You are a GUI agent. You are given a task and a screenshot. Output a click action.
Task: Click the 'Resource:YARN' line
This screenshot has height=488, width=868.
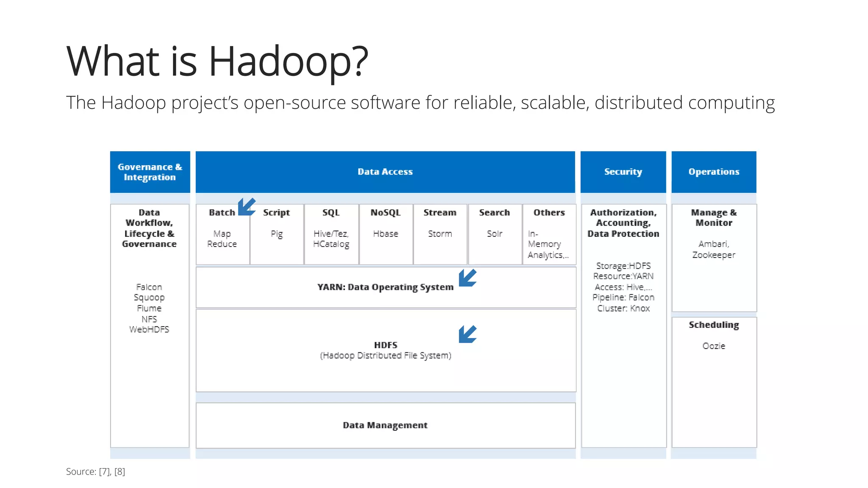tap(623, 276)
